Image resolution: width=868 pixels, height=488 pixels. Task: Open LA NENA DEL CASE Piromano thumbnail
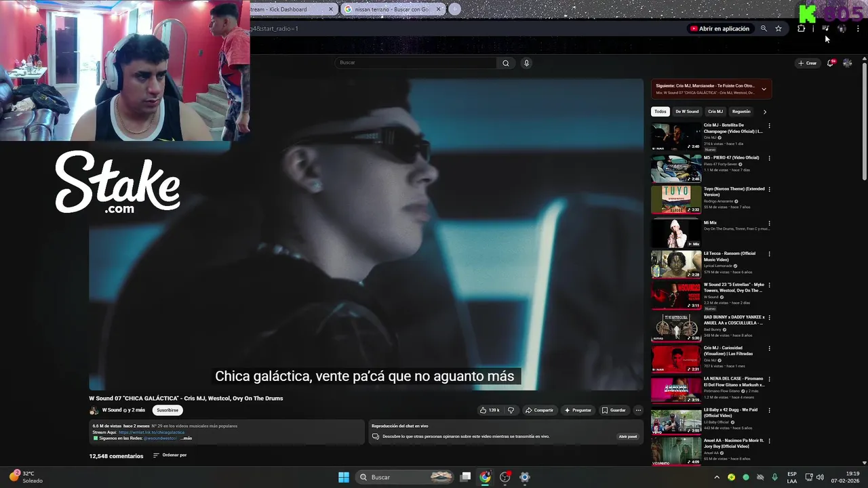[x=676, y=390]
